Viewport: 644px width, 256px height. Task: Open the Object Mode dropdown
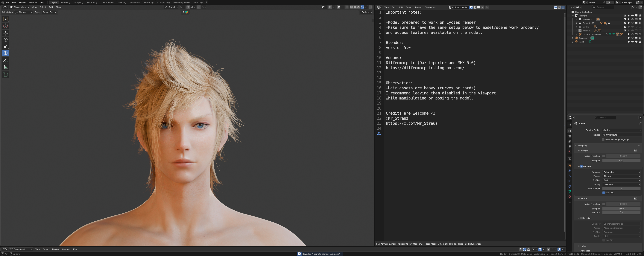point(19,7)
